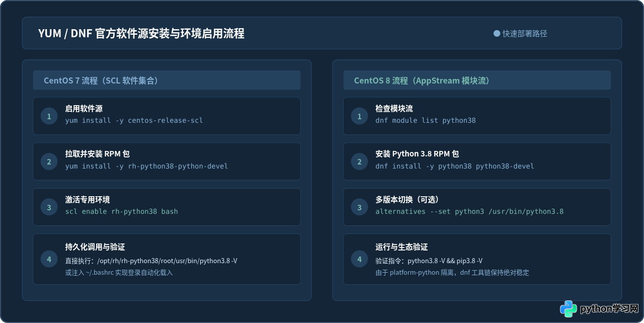The width and height of the screenshot is (644, 323).
Task: Click the heading "安装 Python 3.8 RPM 包"
Action: 417,154
